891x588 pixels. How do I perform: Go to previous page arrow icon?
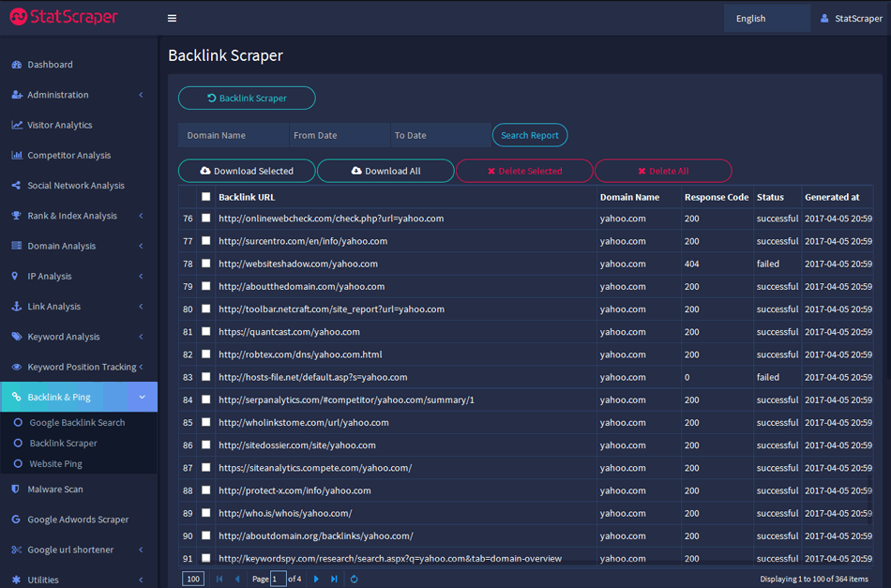[237, 579]
